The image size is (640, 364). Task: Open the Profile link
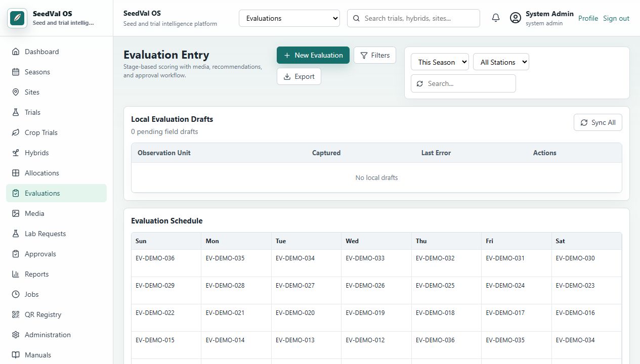coord(588,18)
